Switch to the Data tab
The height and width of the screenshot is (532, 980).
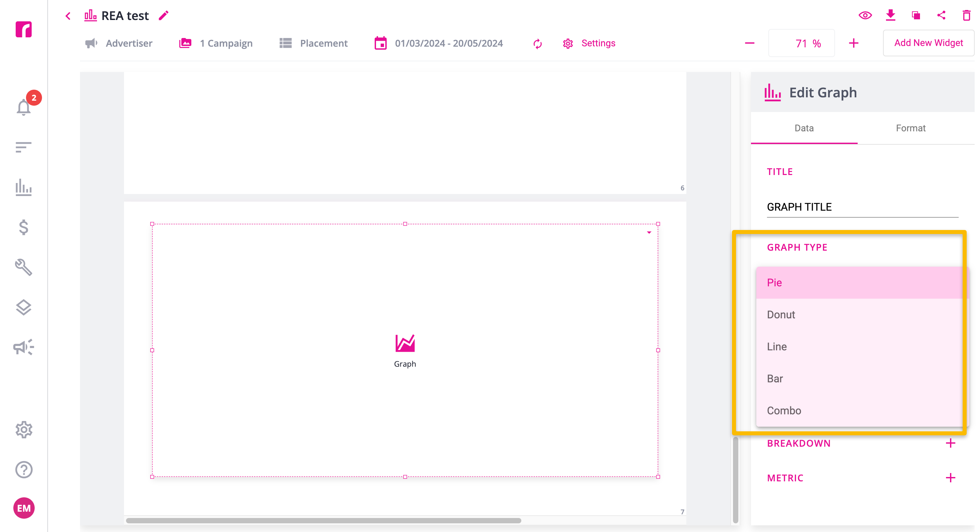(804, 128)
